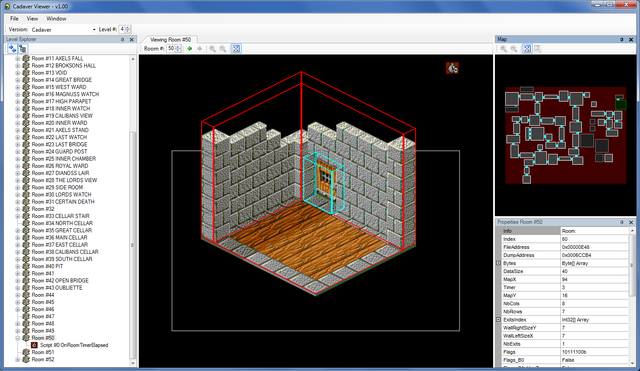Image resolution: width=640 pixels, height=371 pixels.
Task: Click pin icon on Properties Room #50 panel
Action: coord(622,222)
